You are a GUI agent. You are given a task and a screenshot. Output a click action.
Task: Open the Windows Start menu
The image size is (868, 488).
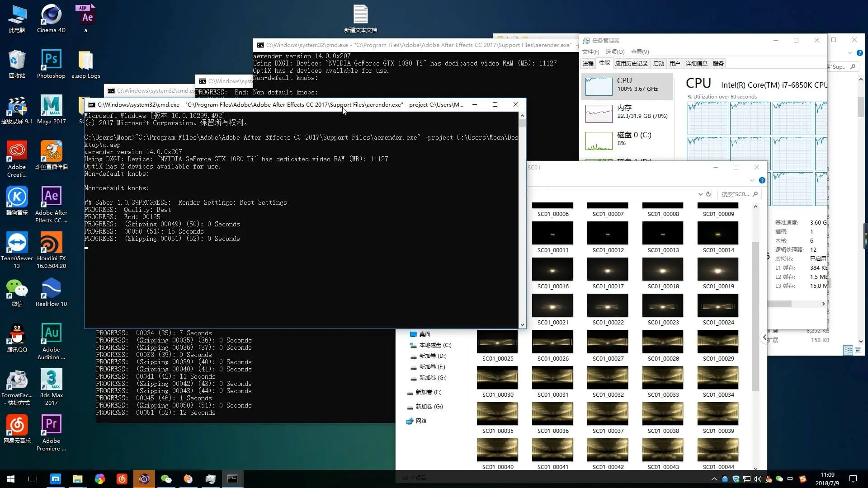click(11, 479)
